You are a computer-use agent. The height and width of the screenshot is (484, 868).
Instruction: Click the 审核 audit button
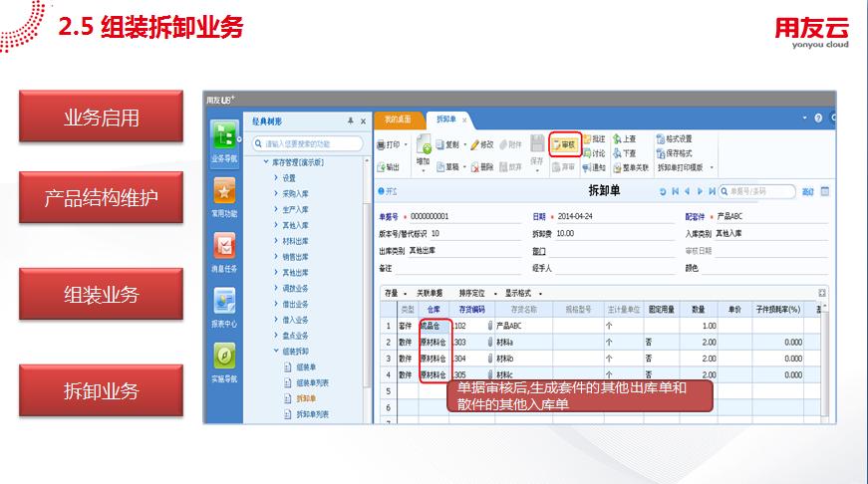click(565, 145)
